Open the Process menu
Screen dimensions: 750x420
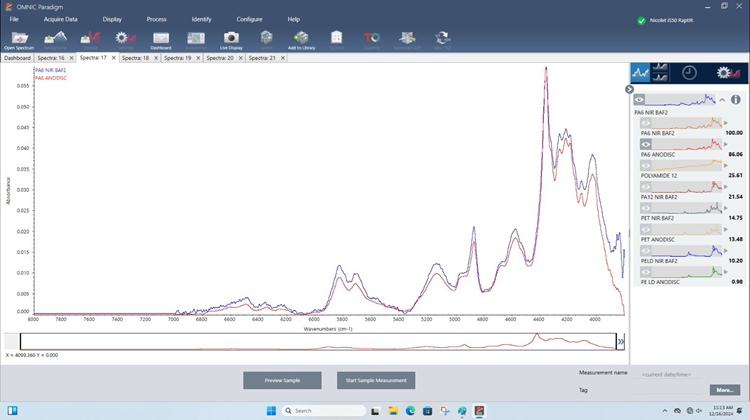[156, 19]
